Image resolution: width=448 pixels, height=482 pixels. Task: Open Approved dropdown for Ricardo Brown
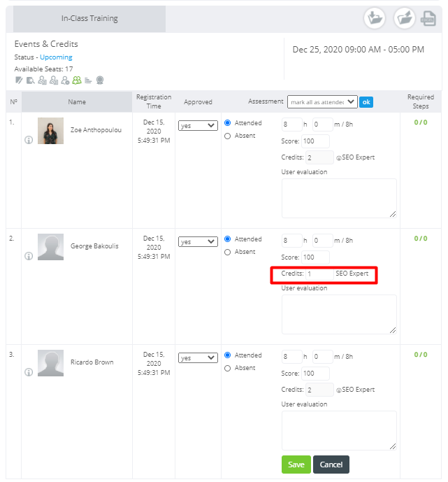(x=198, y=358)
